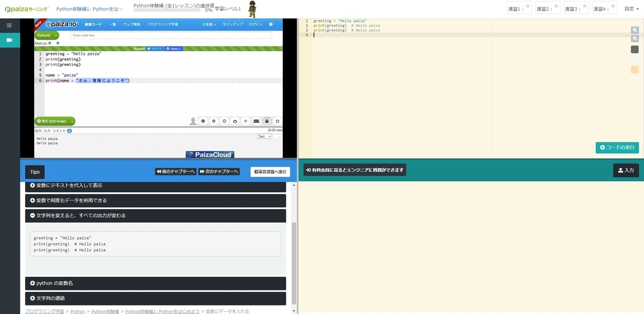Viewport: 644px width, 314px height.
Task: Open the 演習2 exercise tab
Action: [x=548, y=9]
